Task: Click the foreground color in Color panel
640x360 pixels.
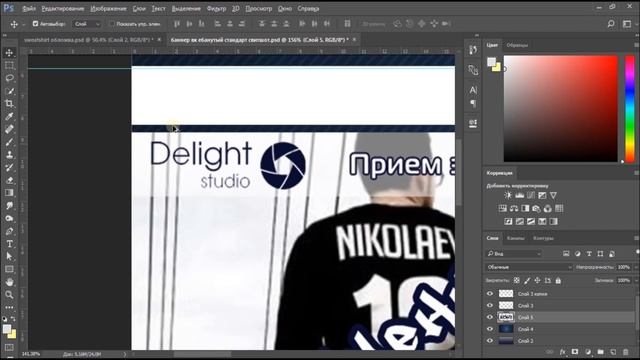Action: coord(491,62)
